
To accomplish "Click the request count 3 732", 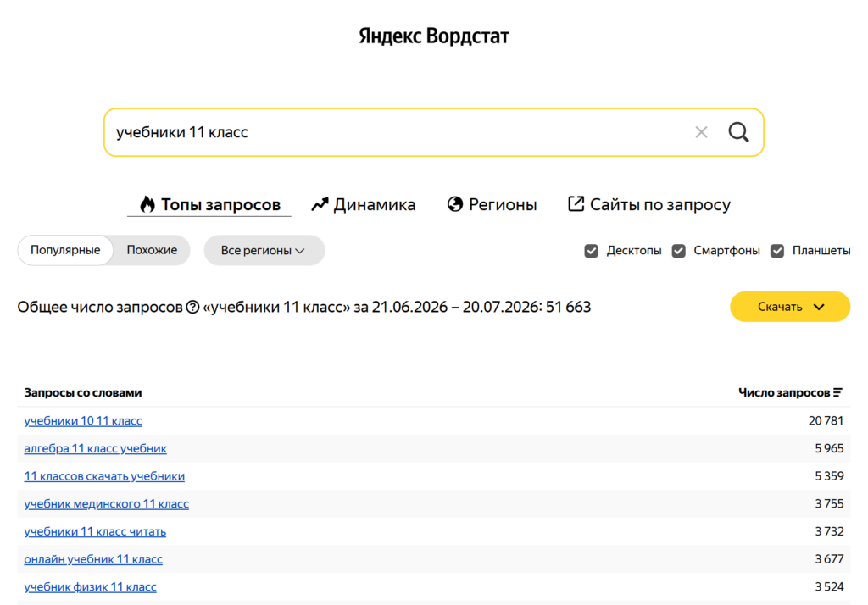I will coord(829,531).
